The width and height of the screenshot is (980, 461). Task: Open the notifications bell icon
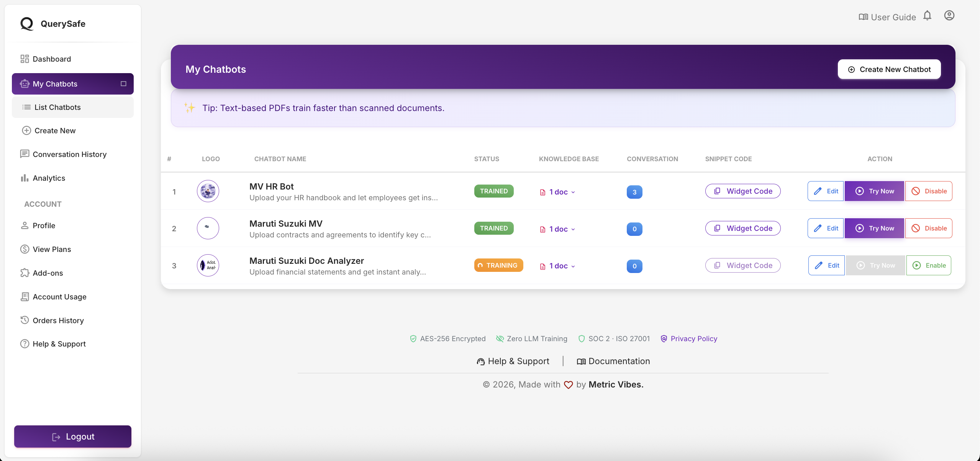tap(927, 16)
